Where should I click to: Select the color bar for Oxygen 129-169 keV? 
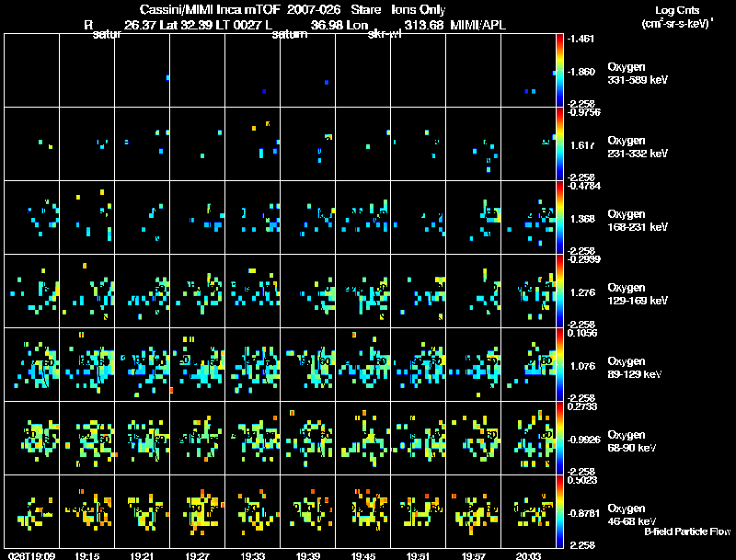[x=560, y=291]
